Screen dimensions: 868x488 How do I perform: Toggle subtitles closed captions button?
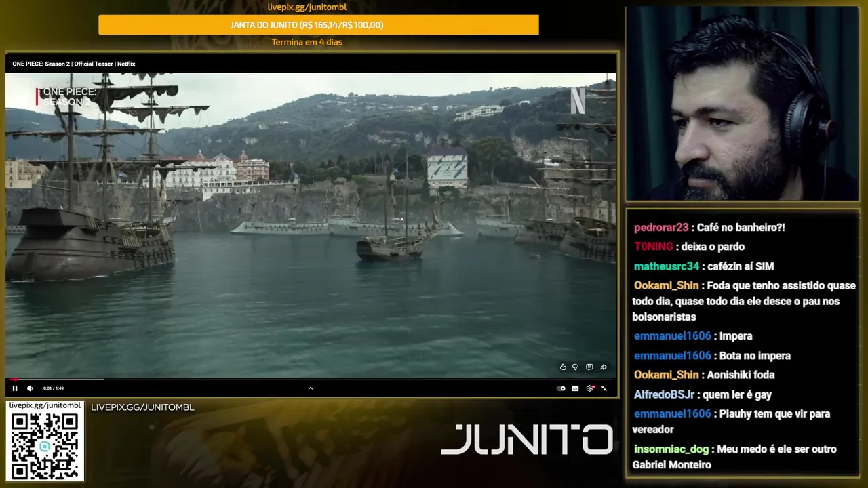575,388
